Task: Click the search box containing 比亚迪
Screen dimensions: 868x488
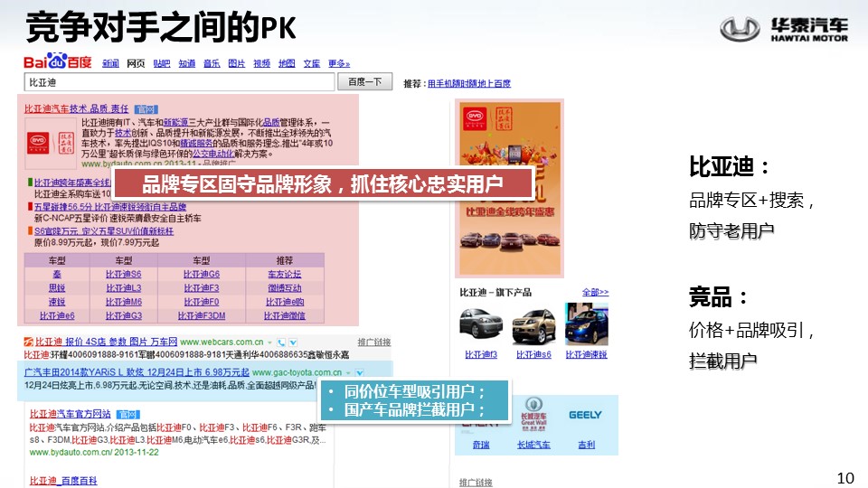Action: [x=181, y=82]
